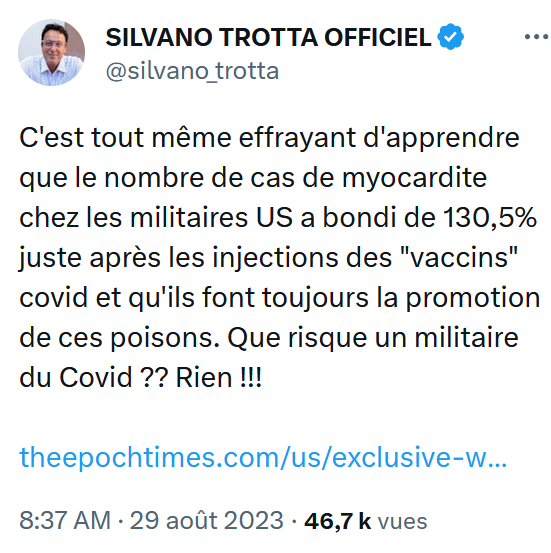
Task: Open the @silvano_trotta handle
Action: point(192,71)
